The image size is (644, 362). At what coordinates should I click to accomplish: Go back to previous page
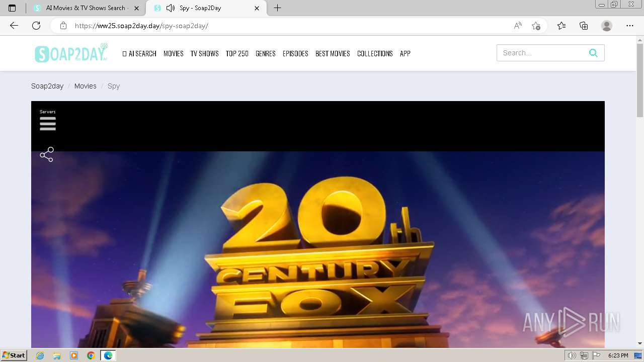pyautogui.click(x=14, y=26)
